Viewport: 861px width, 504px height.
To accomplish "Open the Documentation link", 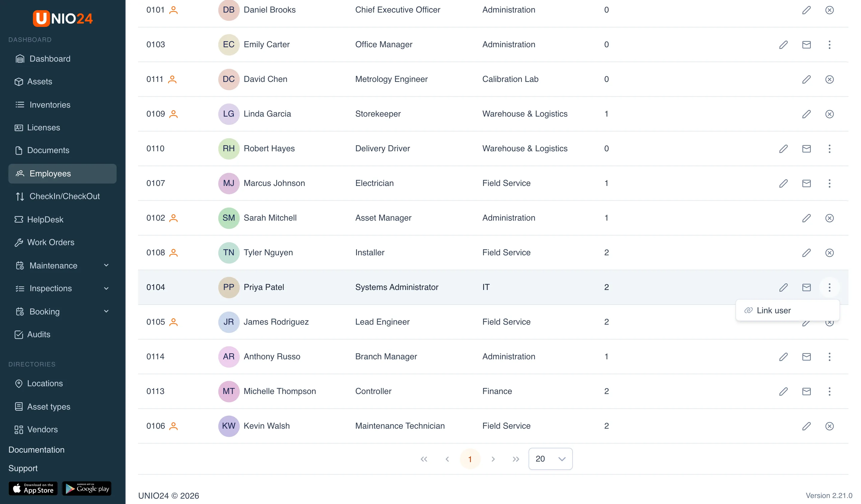I will click(x=36, y=450).
